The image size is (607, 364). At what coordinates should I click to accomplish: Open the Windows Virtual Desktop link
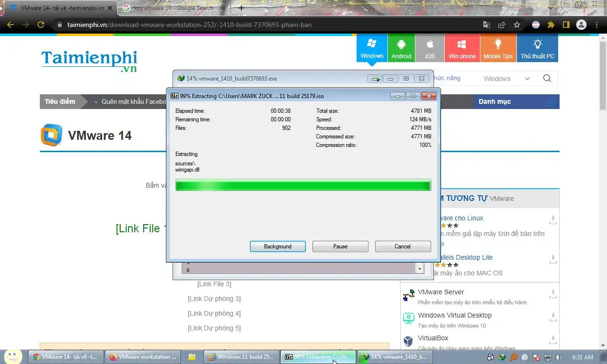click(x=454, y=315)
